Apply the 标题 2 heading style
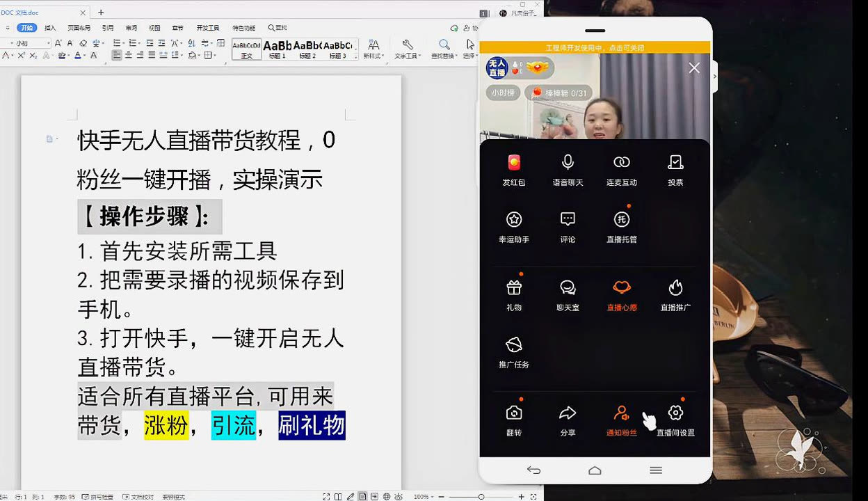 point(307,49)
